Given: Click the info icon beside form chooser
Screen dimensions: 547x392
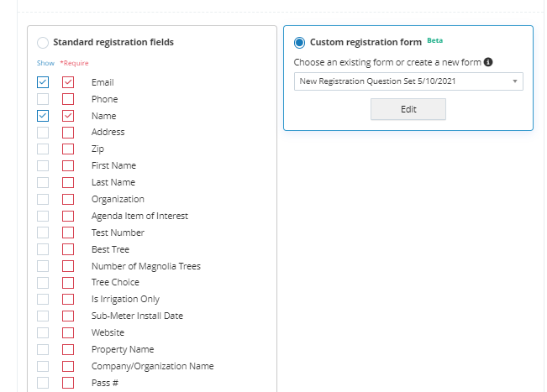Looking at the screenshot, I should (488, 62).
